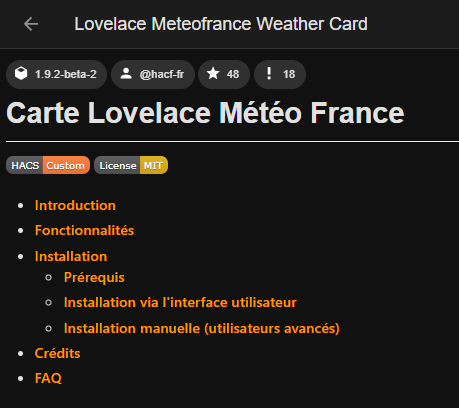Jump to the Crédits section
This screenshot has height=408, width=459.
[57, 353]
